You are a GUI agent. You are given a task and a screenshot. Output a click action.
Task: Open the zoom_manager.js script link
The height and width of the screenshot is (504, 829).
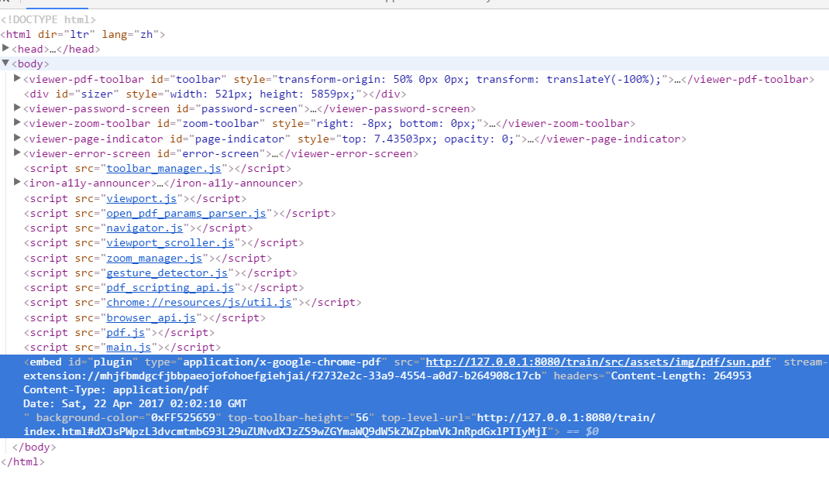click(x=154, y=259)
